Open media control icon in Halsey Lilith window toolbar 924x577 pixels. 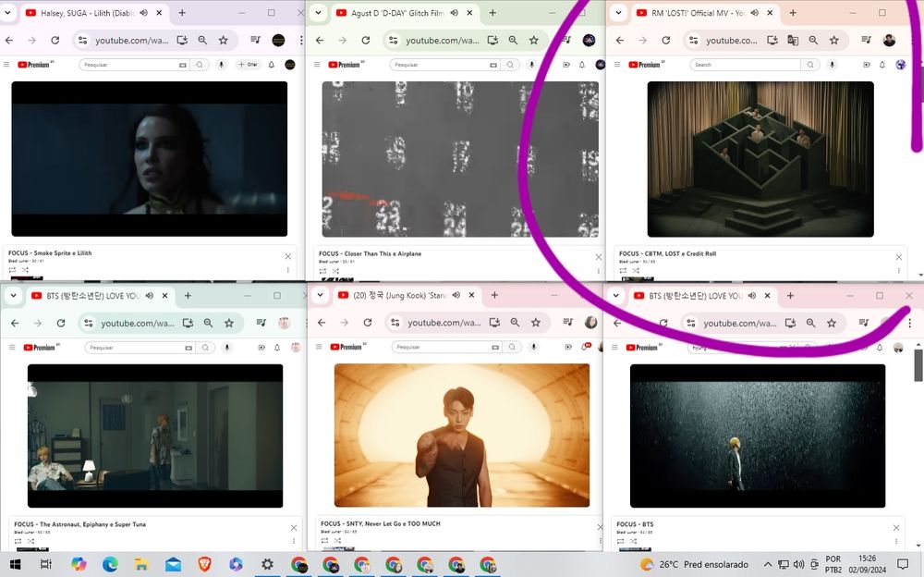pyautogui.click(x=256, y=40)
